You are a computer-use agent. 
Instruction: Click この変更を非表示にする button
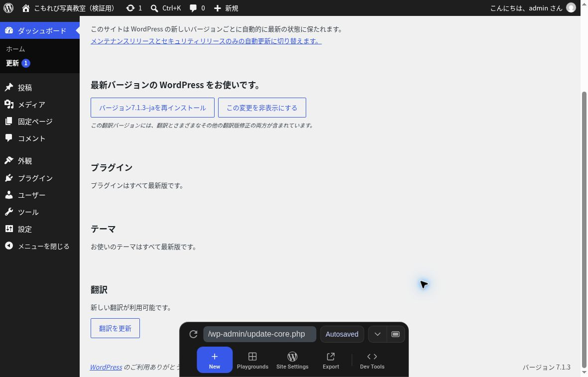point(262,108)
